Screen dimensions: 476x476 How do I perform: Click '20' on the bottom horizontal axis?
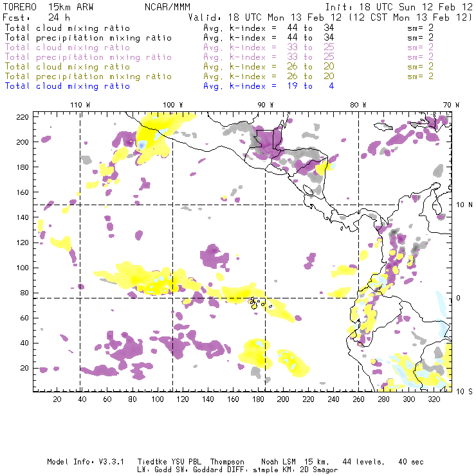point(57,399)
